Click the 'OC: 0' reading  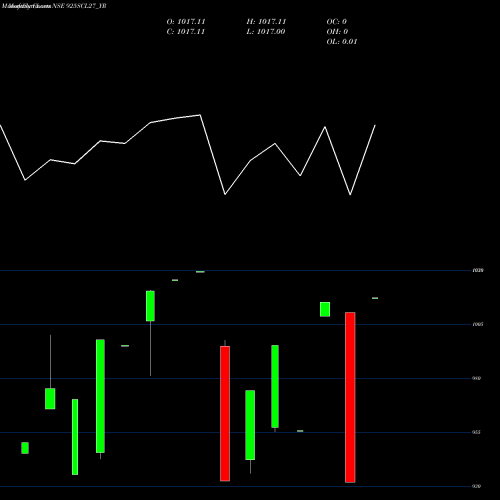tap(336, 22)
